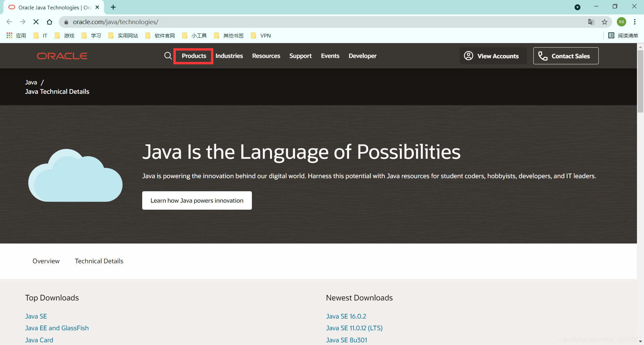Open the IT bookmarks folder
Image resolution: width=644 pixels, height=345 pixels.
tap(40, 36)
